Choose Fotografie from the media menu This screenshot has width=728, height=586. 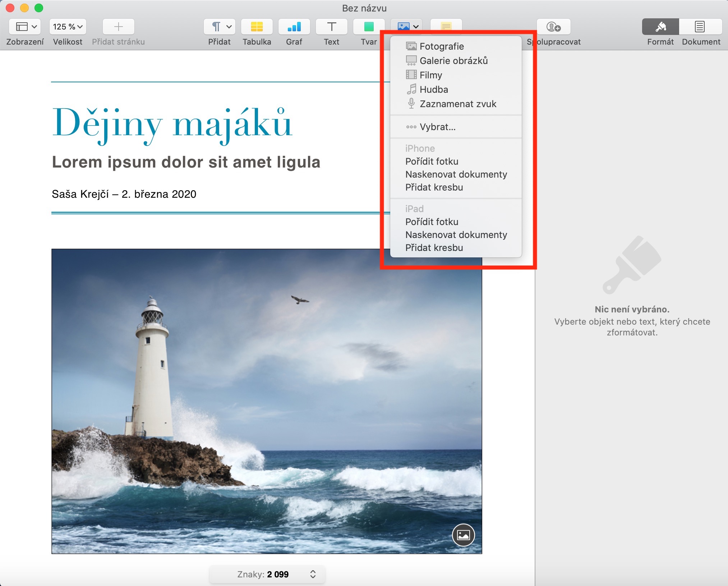(x=442, y=46)
